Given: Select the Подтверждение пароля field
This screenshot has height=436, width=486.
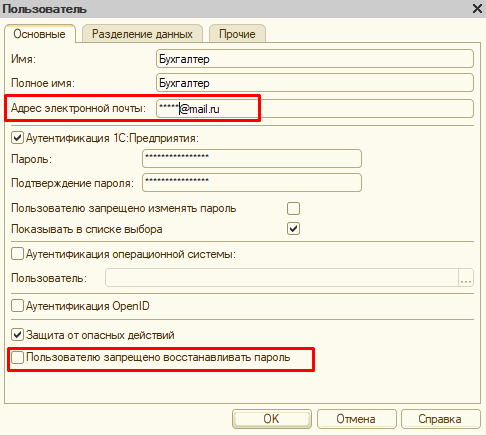Looking at the screenshot, I should (x=252, y=182).
